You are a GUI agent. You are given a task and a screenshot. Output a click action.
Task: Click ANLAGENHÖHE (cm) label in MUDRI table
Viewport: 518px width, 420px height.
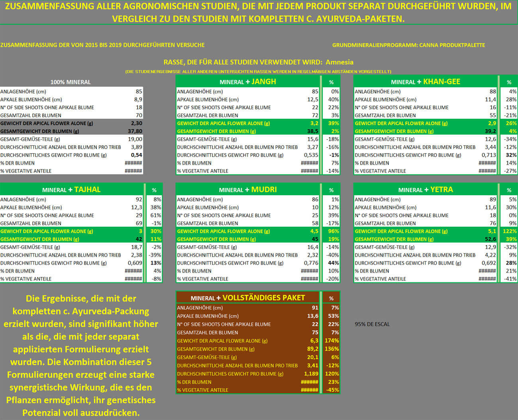click(x=200, y=199)
